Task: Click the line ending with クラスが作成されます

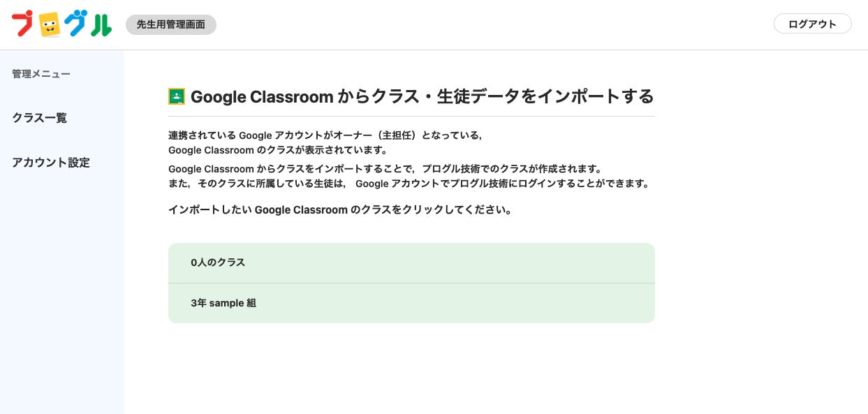Action: (385, 169)
